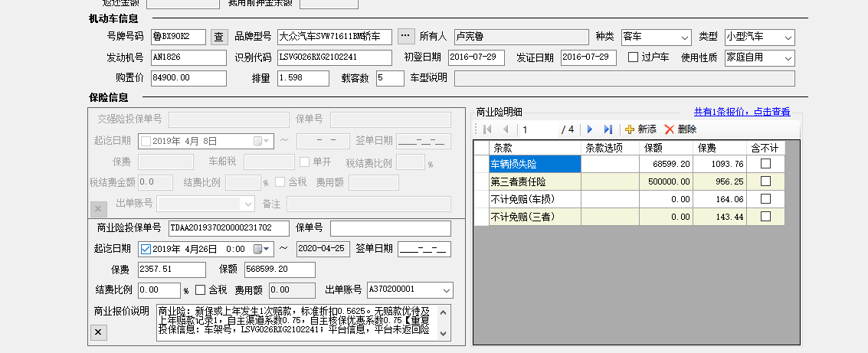Click X button under 商业报价说明
868x353 pixels.
click(98, 332)
